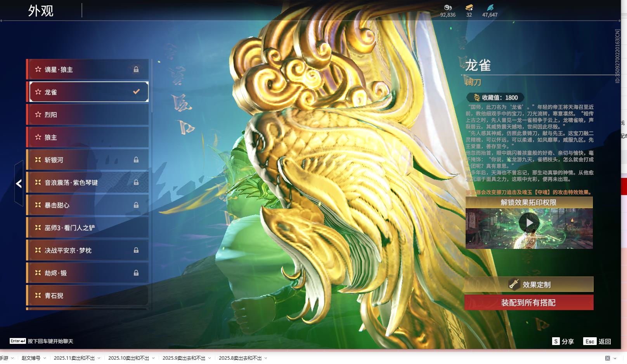Image resolution: width=627 pixels, height=364 pixels.
Task: Click the teal currency icon above 47,647
Action: click(x=490, y=7)
